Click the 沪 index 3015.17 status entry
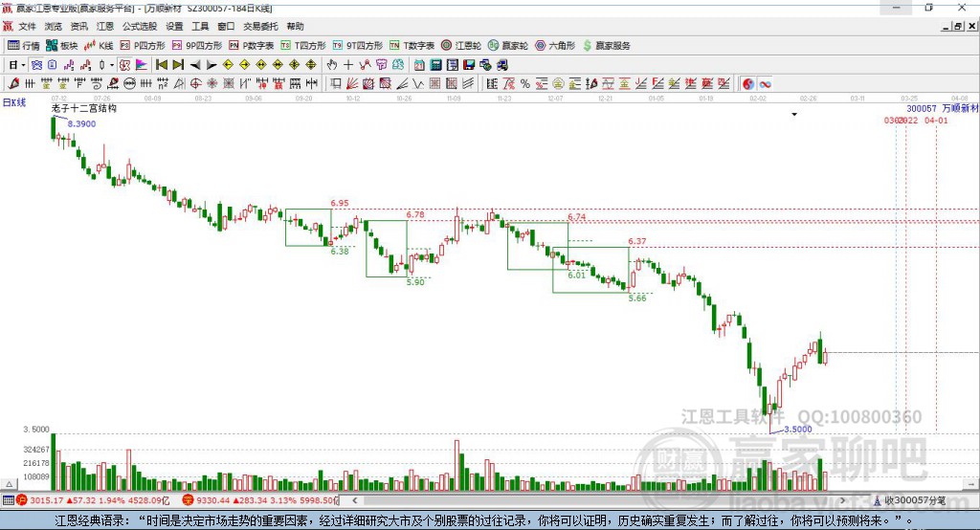Image resolution: width=980 pixels, height=530 pixels. coord(93,500)
